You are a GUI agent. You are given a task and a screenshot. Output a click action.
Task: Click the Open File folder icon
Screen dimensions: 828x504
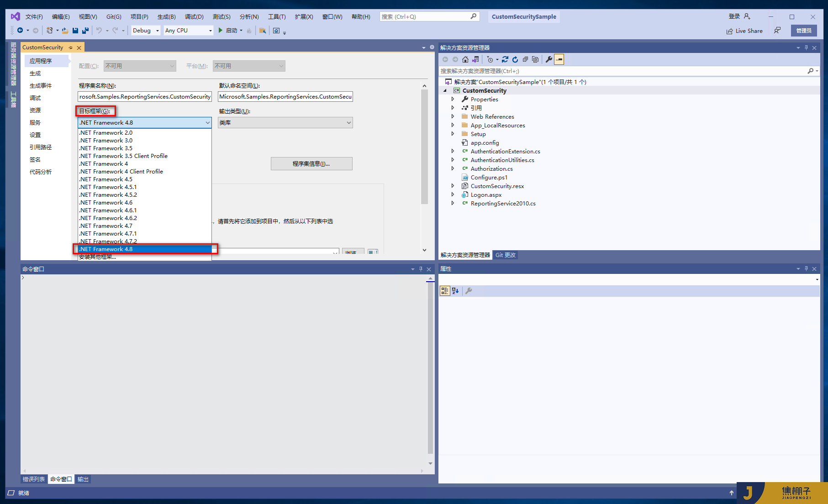pyautogui.click(x=65, y=31)
